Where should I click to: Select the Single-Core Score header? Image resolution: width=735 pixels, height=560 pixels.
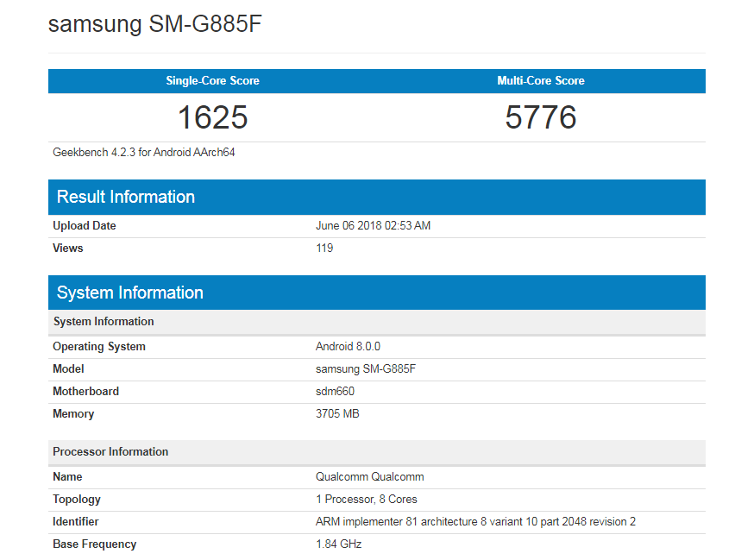point(212,80)
